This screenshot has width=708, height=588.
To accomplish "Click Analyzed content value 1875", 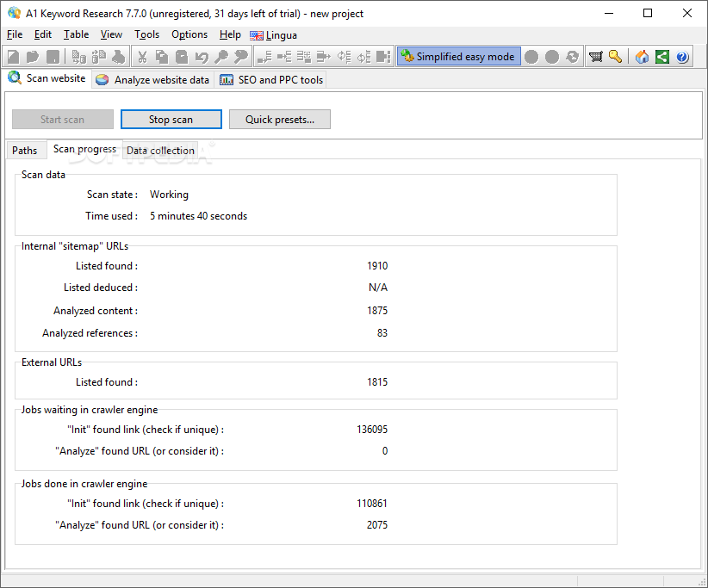I will (x=377, y=311).
